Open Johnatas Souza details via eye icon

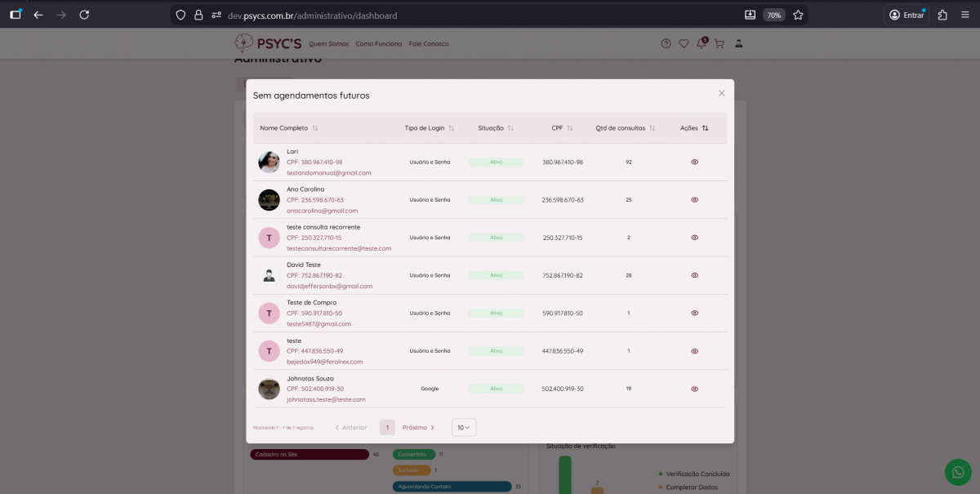[x=694, y=389]
